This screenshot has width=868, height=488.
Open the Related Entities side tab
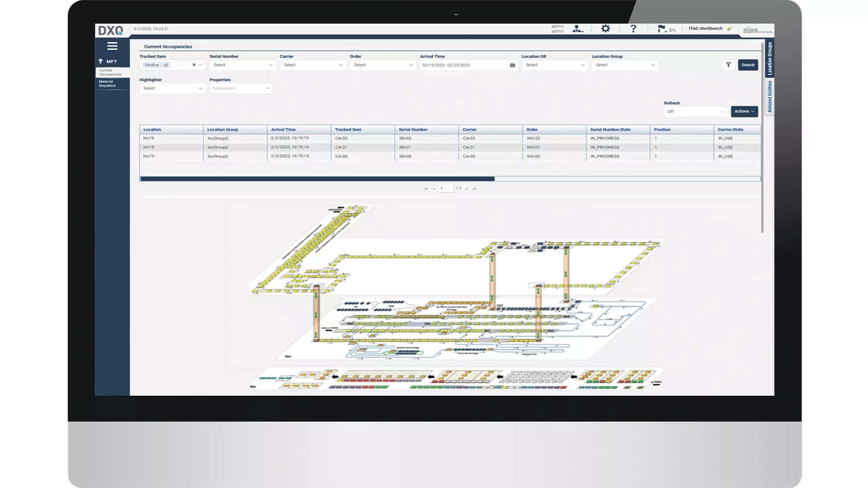pyautogui.click(x=769, y=96)
